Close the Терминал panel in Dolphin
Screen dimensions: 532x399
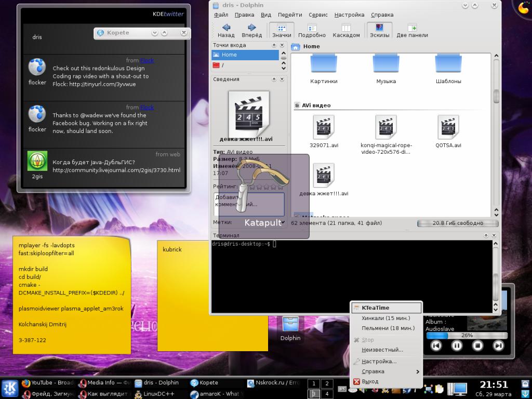pyautogui.click(x=494, y=235)
